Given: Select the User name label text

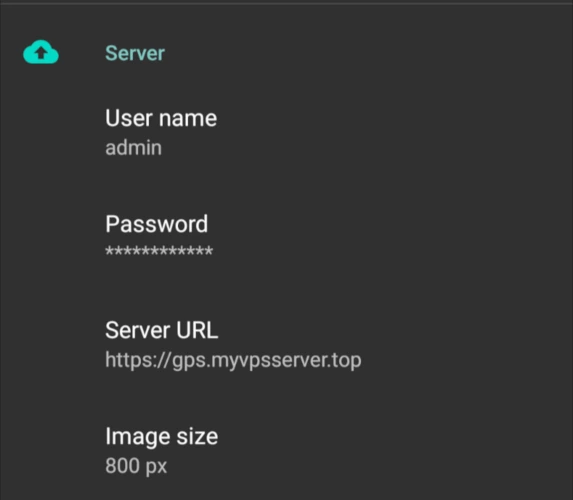Looking at the screenshot, I should tap(161, 118).
